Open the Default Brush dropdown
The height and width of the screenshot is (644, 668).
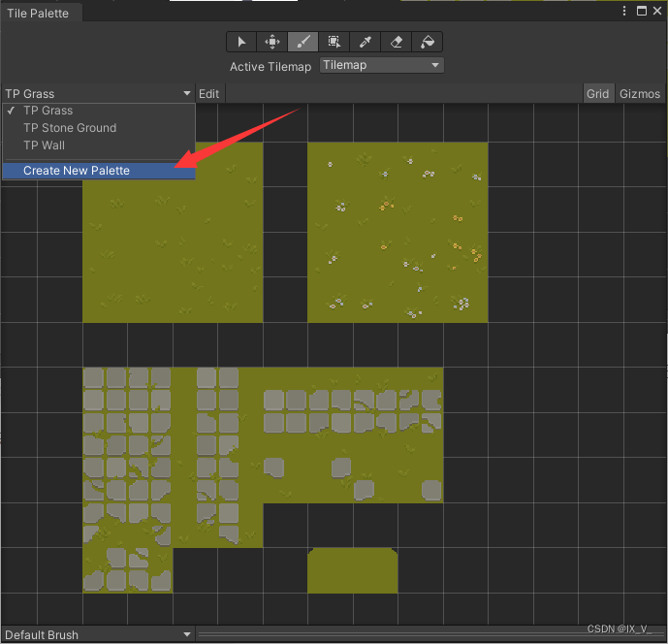click(98, 634)
